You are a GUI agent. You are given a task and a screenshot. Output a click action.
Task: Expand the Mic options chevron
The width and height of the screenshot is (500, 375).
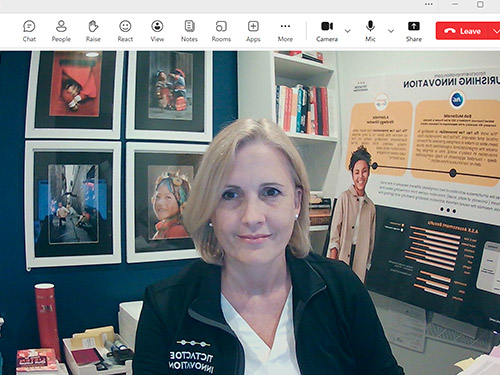[x=391, y=31]
